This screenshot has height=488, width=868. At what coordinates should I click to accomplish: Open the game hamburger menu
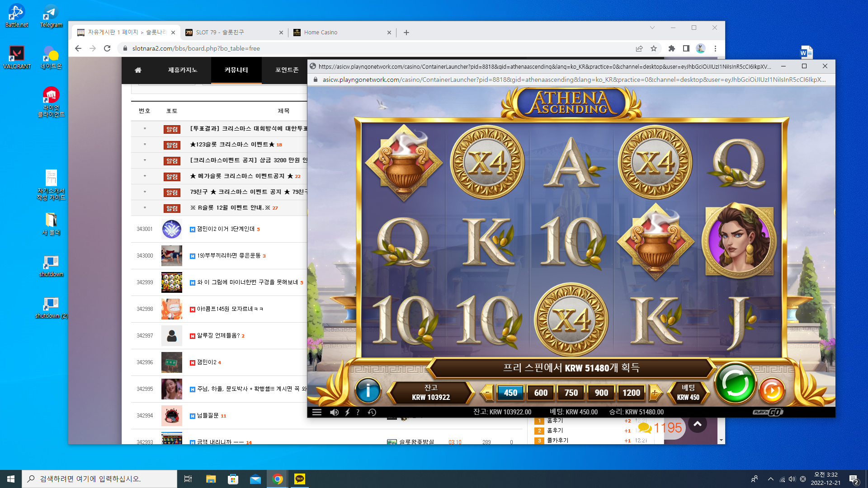tap(316, 412)
